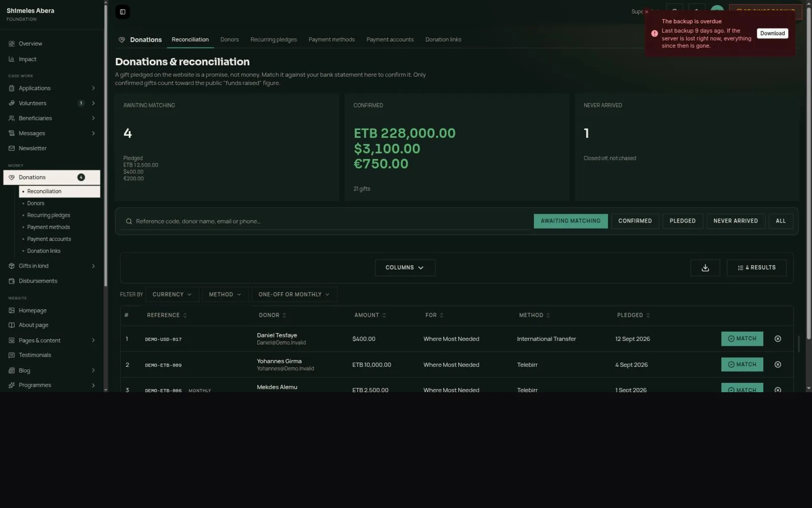812x508 pixels.
Task: Select the Pledged status filter
Action: [683, 221]
